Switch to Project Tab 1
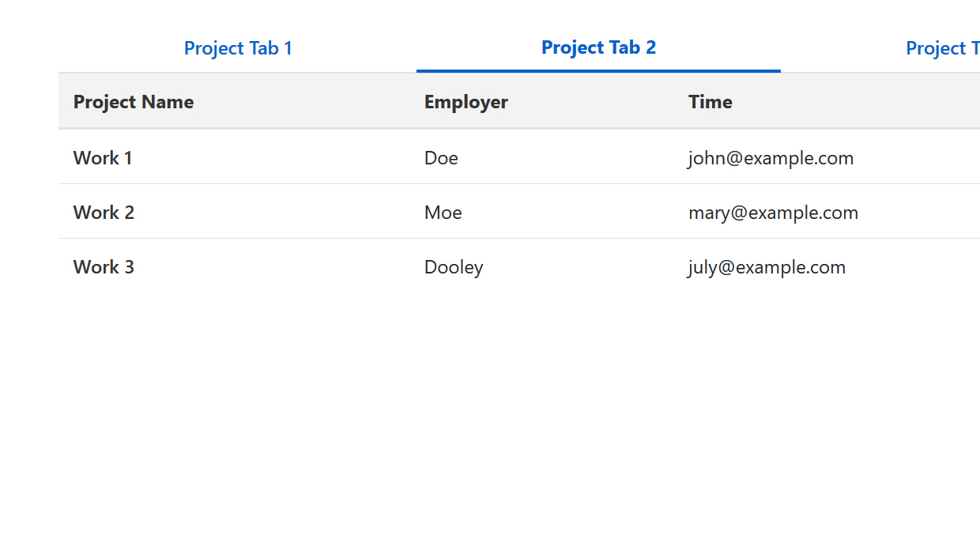 point(238,48)
